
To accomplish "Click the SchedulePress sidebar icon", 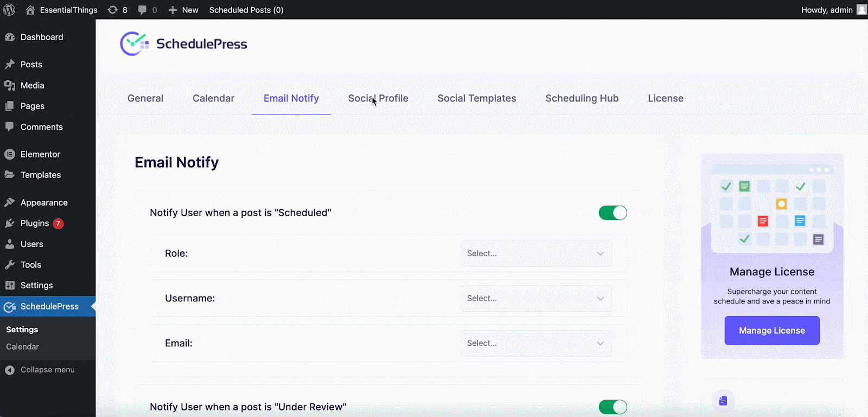I will pos(10,307).
